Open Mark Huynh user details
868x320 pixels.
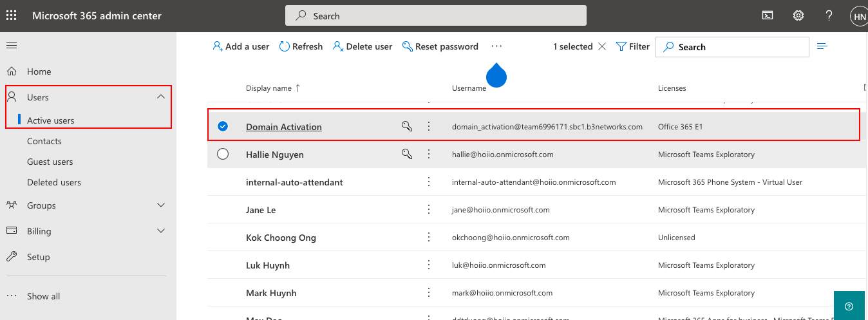[x=271, y=293]
